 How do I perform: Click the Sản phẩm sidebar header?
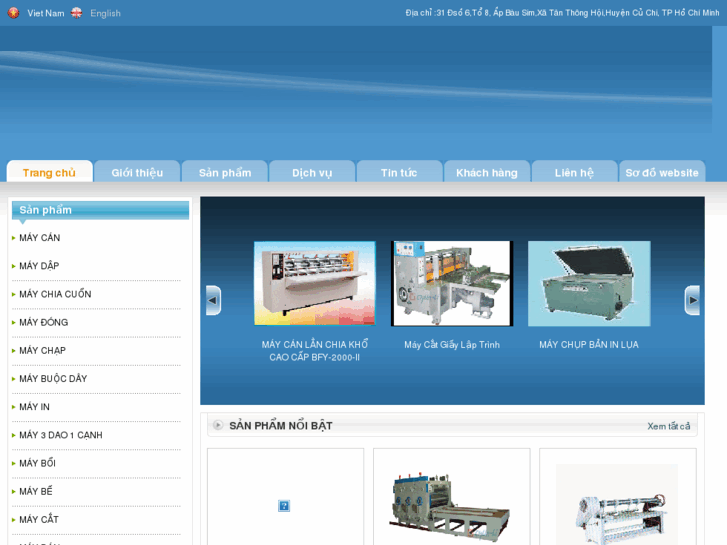100,210
